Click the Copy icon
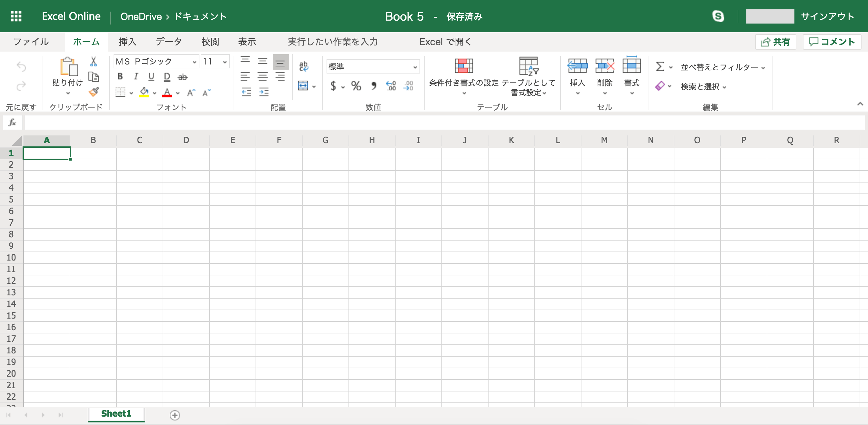The image size is (868, 425). pyautogui.click(x=93, y=77)
